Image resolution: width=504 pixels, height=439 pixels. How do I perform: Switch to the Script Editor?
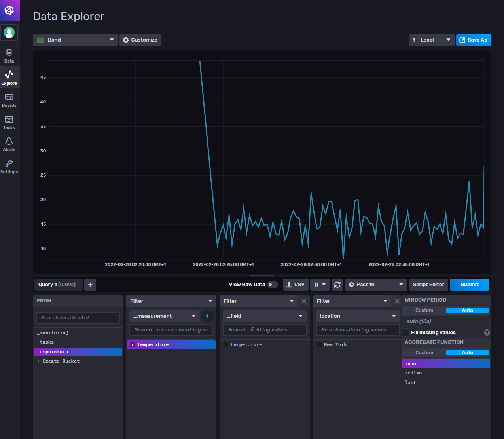(428, 284)
